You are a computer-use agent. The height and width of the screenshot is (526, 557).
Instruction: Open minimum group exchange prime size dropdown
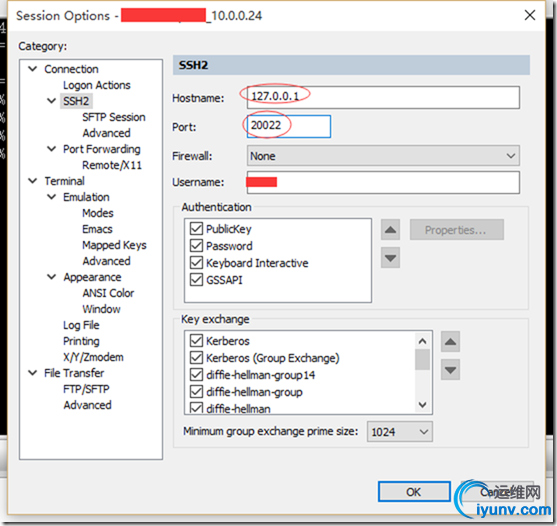[400, 432]
